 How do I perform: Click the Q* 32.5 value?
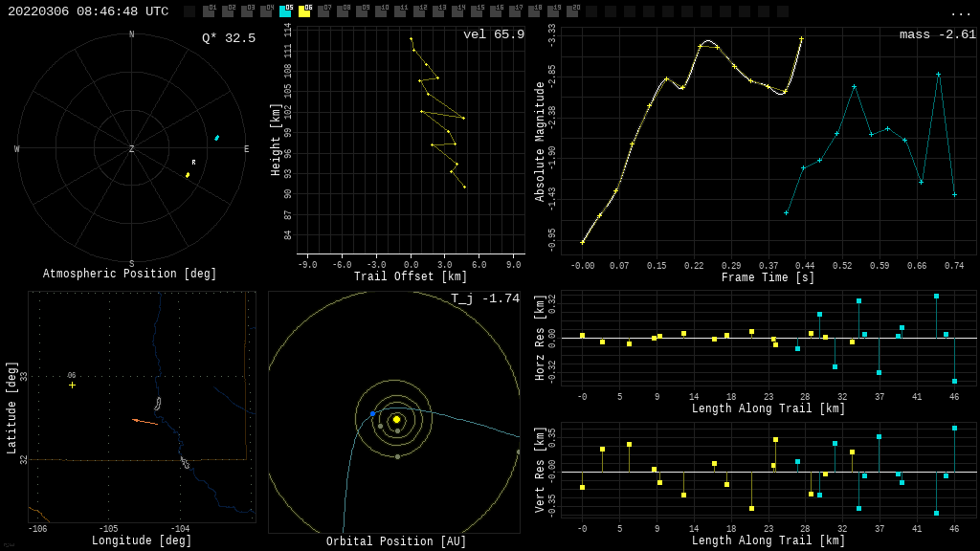pos(228,38)
